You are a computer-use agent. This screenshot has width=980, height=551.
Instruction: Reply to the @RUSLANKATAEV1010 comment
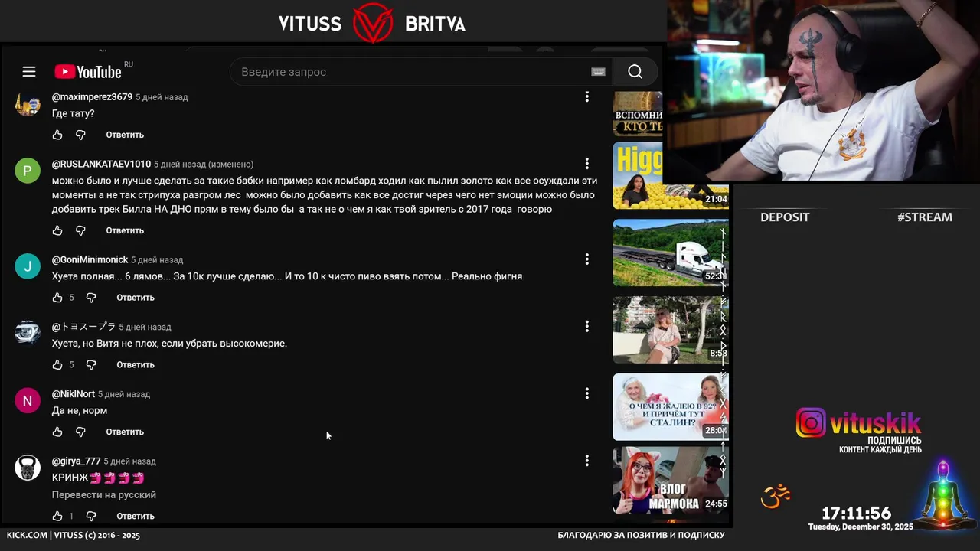coord(125,230)
